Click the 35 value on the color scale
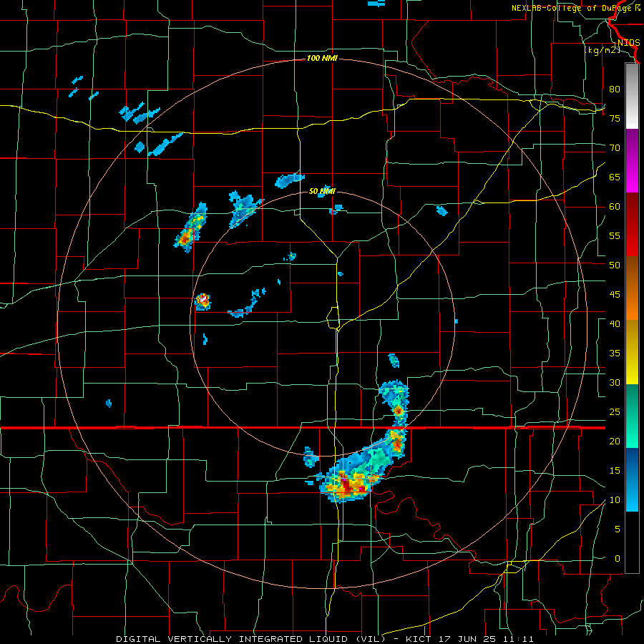Screen dimensions: 644x644 [x=615, y=353]
